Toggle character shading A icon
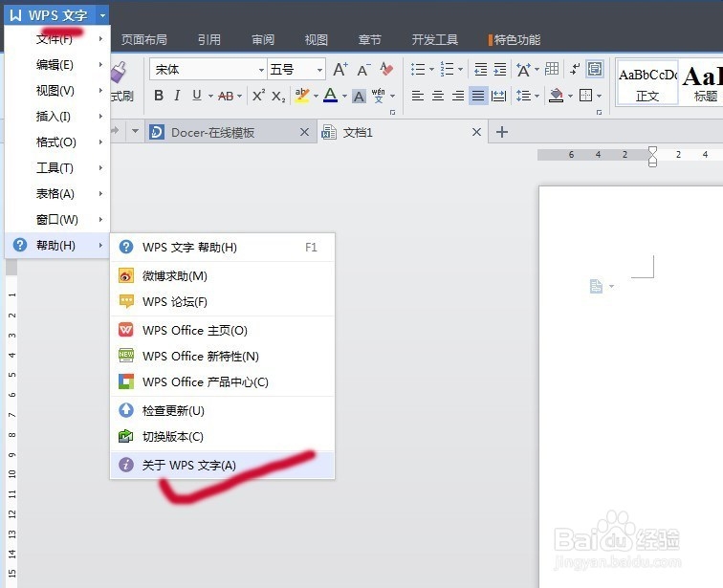Viewport: 723px width, 588px height. (x=359, y=96)
